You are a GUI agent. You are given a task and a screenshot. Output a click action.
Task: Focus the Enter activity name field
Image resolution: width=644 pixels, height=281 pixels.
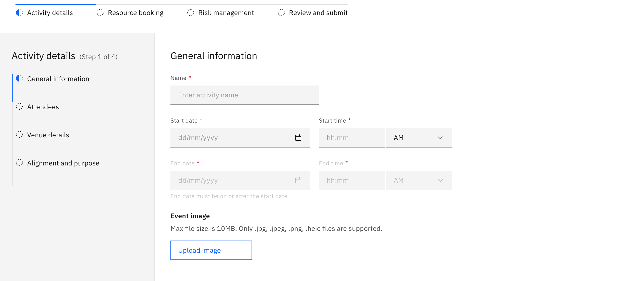coord(245,95)
